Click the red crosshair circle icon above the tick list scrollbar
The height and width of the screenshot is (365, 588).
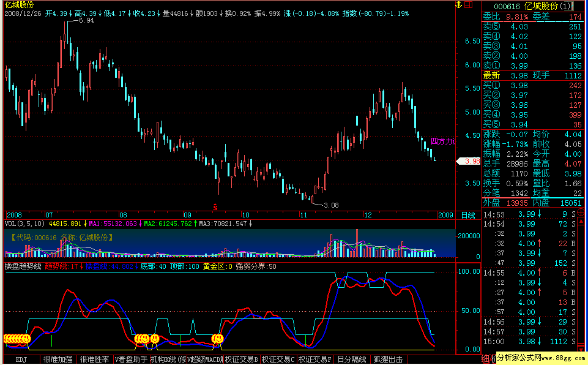(581, 213)
